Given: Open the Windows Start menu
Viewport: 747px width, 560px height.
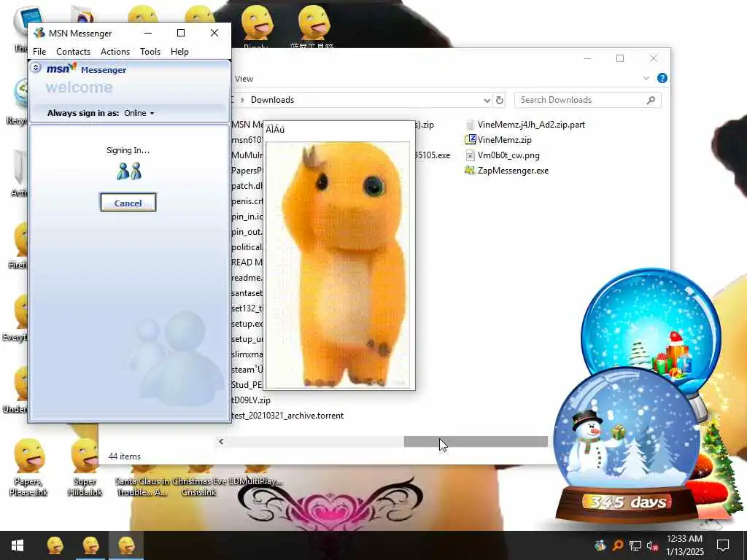Looking at the screenshot, I should tap(18, 545).
